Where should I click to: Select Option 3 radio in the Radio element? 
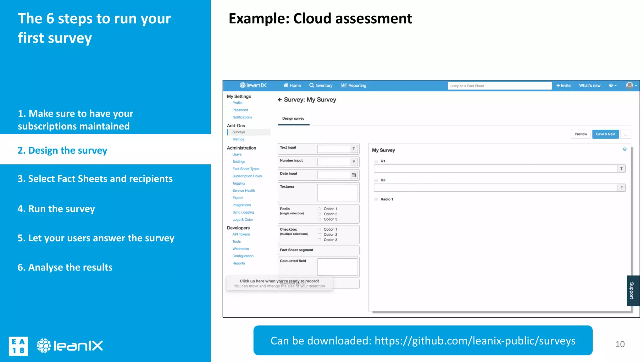[319, 219]
